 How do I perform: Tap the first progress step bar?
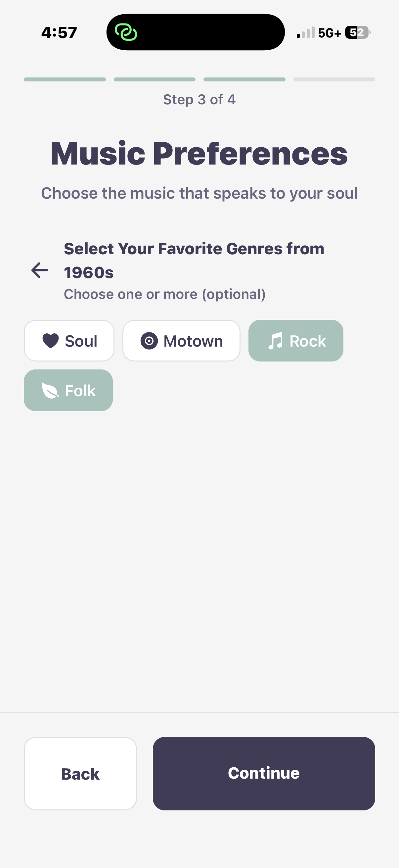pyautogui.click(x=65, y=79)
